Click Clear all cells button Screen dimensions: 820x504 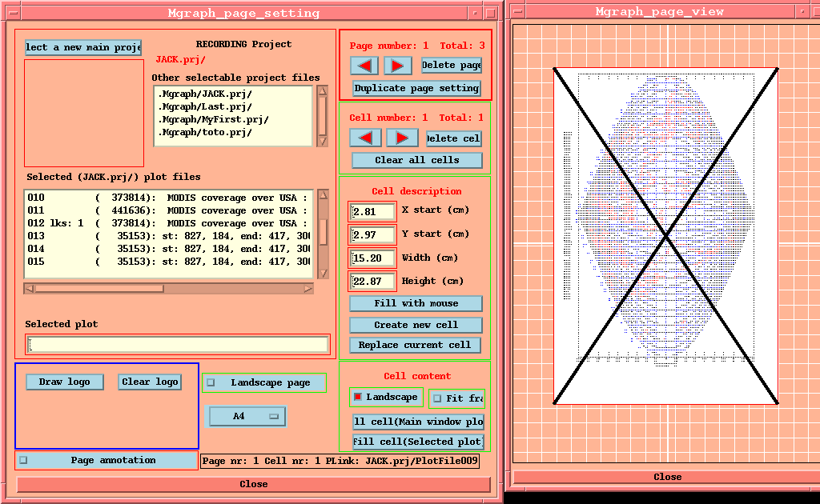(x=416, y=160)
